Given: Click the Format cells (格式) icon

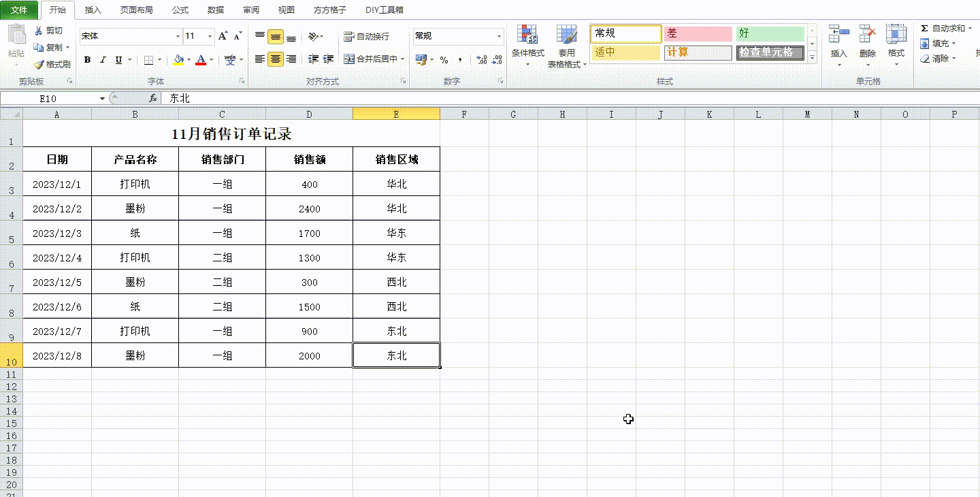Looking at the screenshot, I should point(896,34).
